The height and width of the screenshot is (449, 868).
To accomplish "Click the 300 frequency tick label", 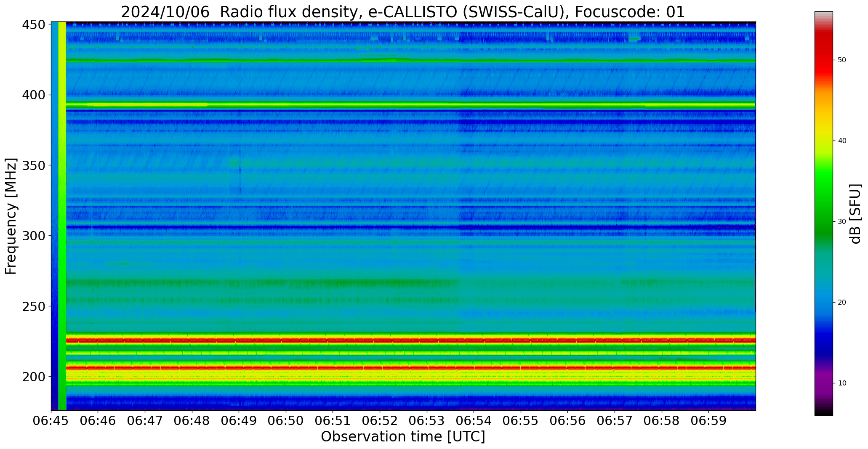I will coord(33,236).
